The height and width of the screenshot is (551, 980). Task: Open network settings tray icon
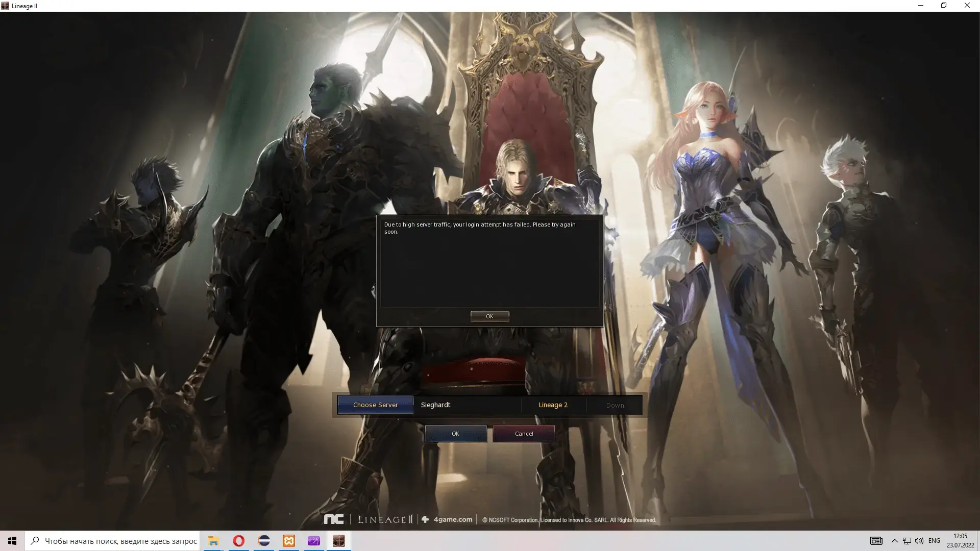tap(907, 541)
